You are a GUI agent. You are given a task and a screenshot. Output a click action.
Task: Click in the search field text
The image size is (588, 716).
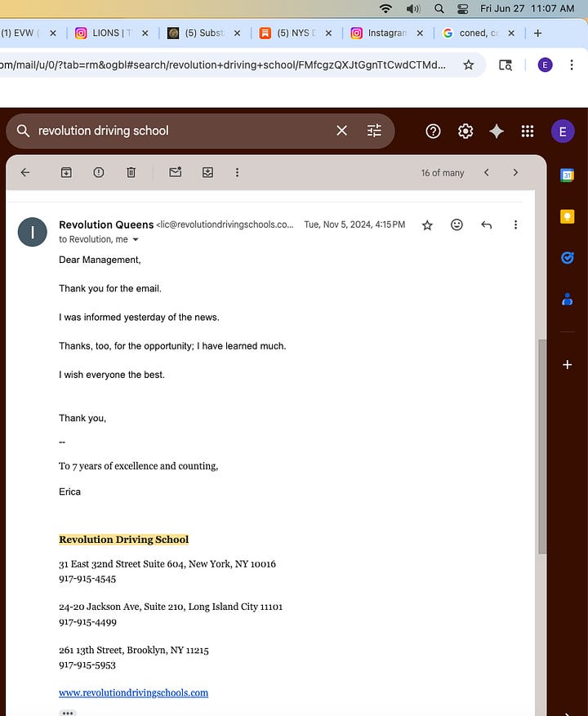103,131
